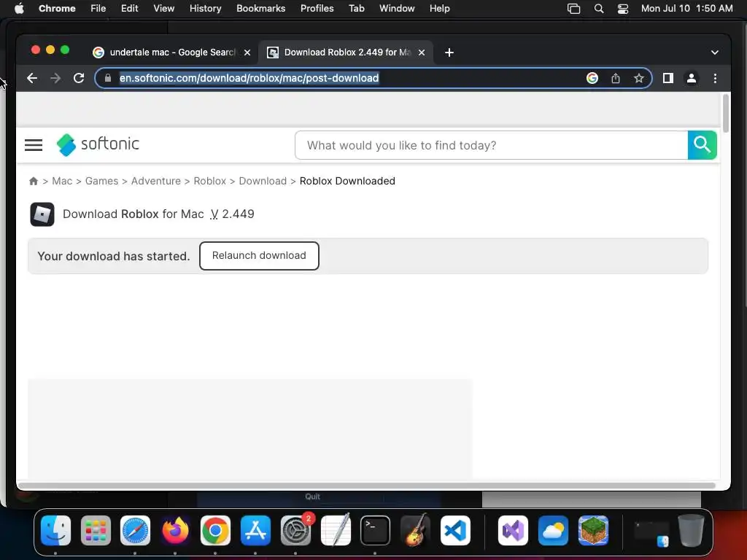
Task: Click the address bar URL
Action: click(249, 78)
